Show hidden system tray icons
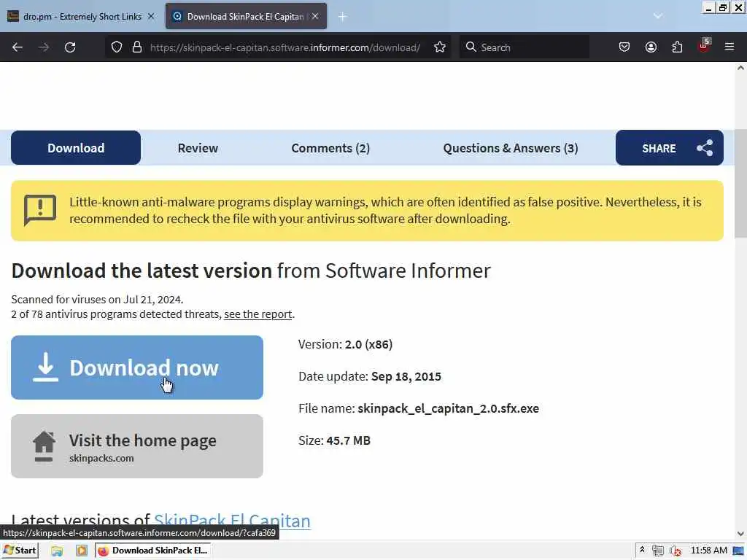The image size is (747, 560). point(642,550)
